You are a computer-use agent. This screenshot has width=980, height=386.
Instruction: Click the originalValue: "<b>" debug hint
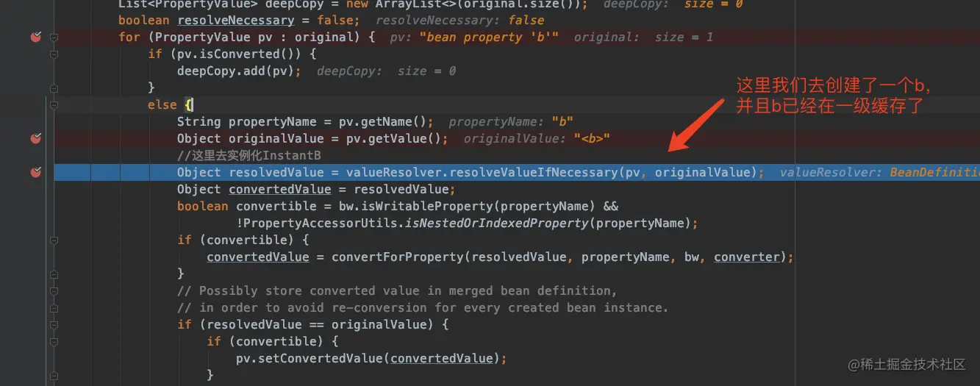pos(537,138)
